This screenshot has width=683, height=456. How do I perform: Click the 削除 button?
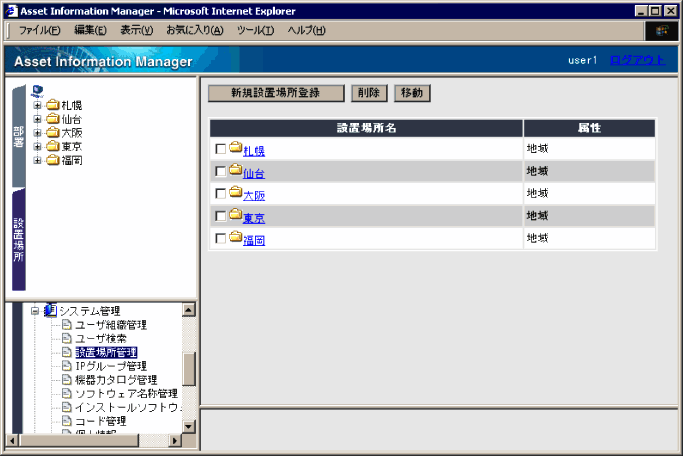click(x=369, y=93)
